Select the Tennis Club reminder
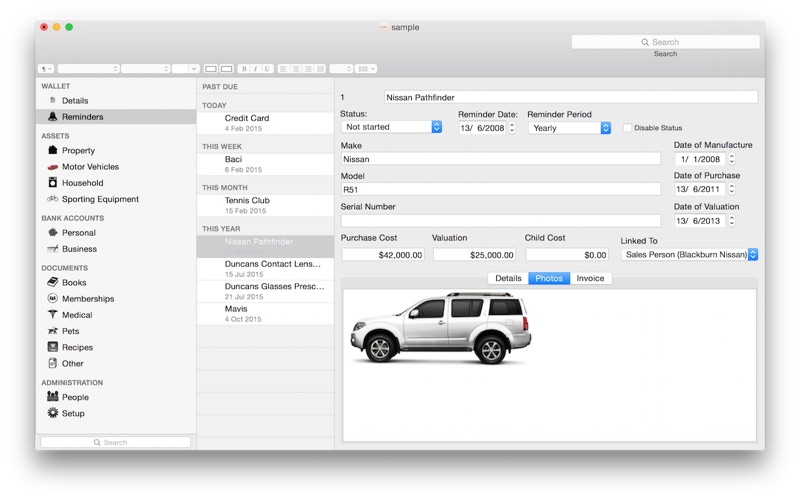 (x=265, y=206)
